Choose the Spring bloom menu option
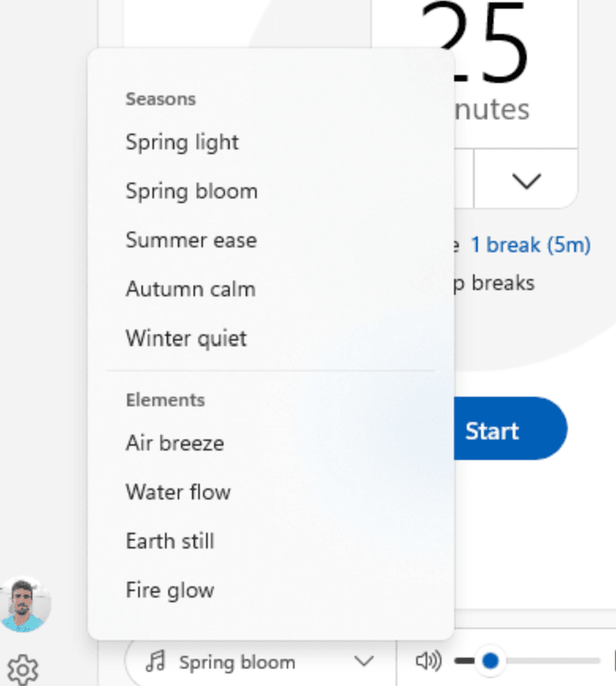 [x=192, y=191]
